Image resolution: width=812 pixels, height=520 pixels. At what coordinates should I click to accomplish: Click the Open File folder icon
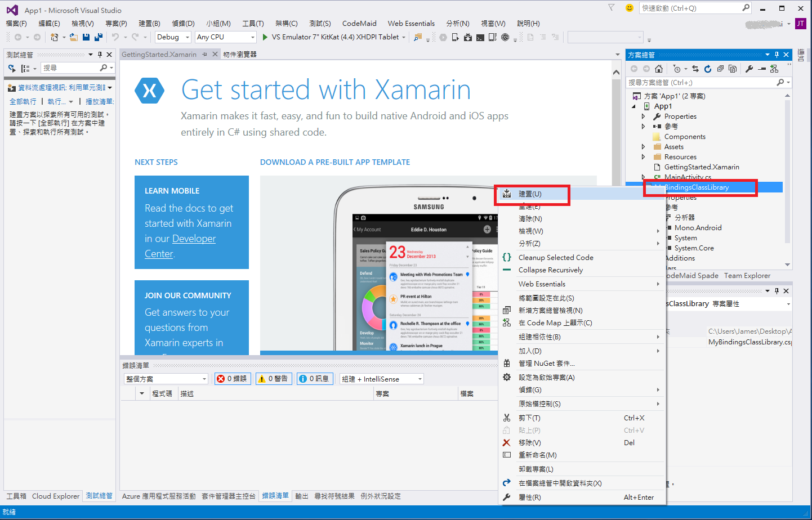tap(74, 37)
